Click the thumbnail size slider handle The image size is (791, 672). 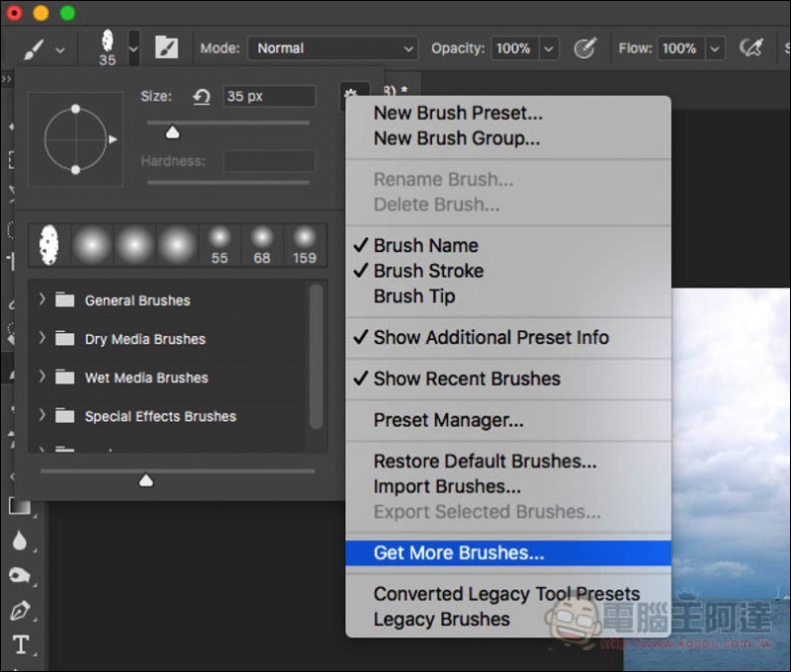pyautogui.click(x=146, y=480)
